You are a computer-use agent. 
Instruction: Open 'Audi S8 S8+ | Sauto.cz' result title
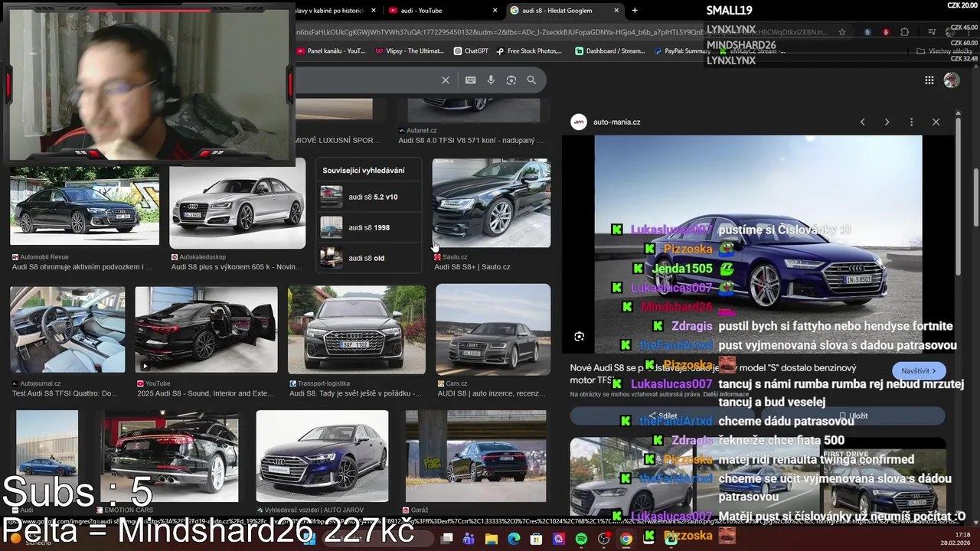click(472, 267)
